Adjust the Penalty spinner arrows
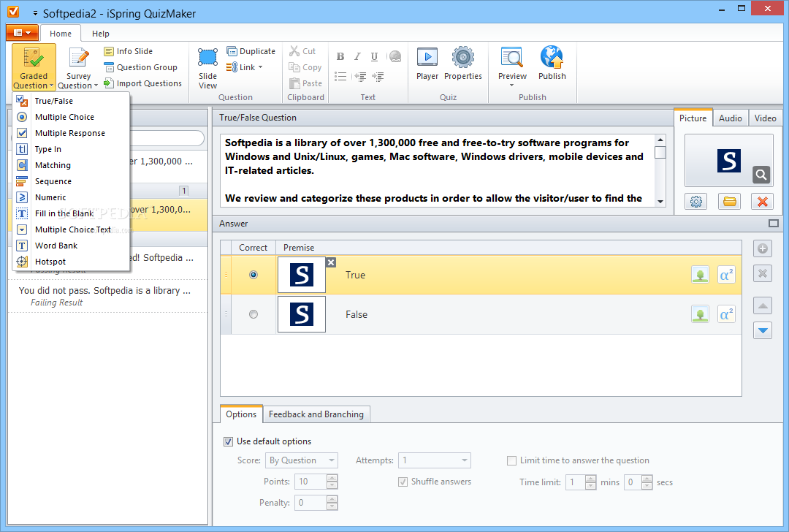 [x=332, y=503]
